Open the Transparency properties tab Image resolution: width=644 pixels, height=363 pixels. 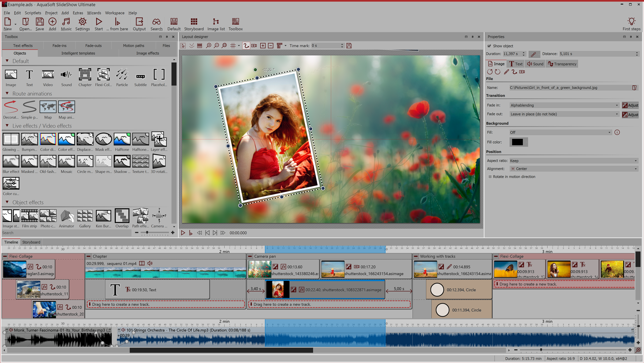562,64
